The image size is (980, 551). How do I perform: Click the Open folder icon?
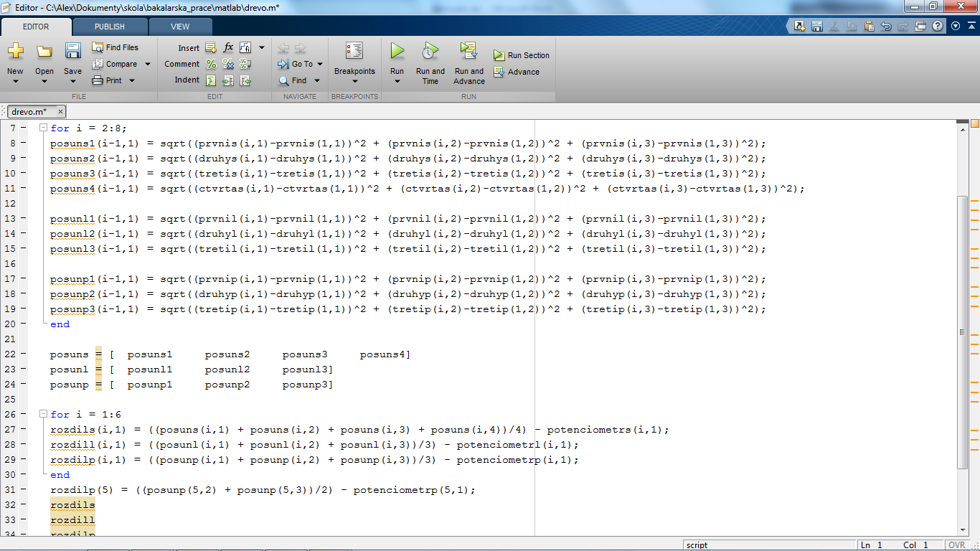[x=44, y=51]
